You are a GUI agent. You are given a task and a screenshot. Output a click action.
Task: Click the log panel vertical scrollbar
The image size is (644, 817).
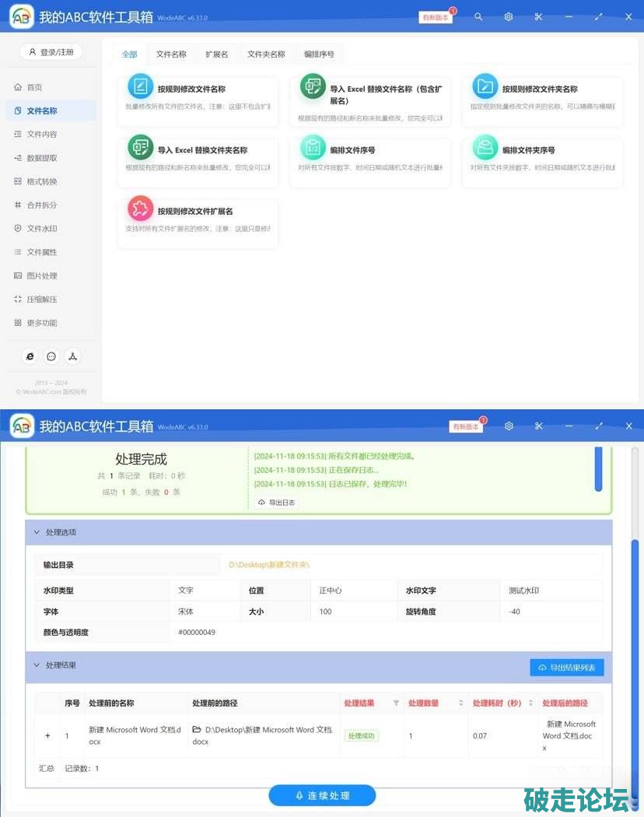(x=598, y=470)
